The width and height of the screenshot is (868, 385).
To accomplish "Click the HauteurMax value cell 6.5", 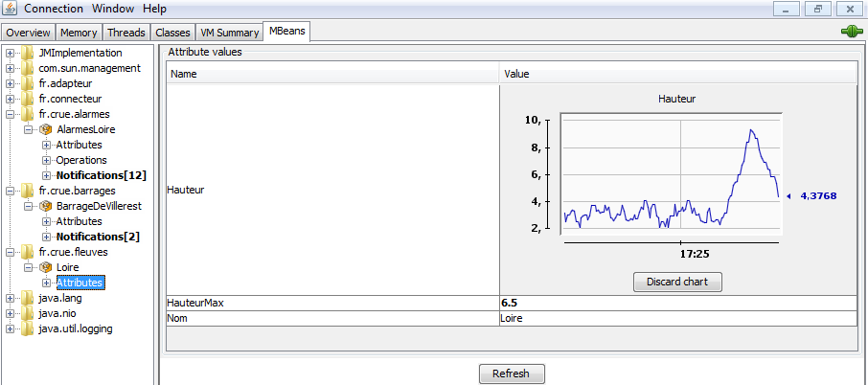I will (676, 303).
